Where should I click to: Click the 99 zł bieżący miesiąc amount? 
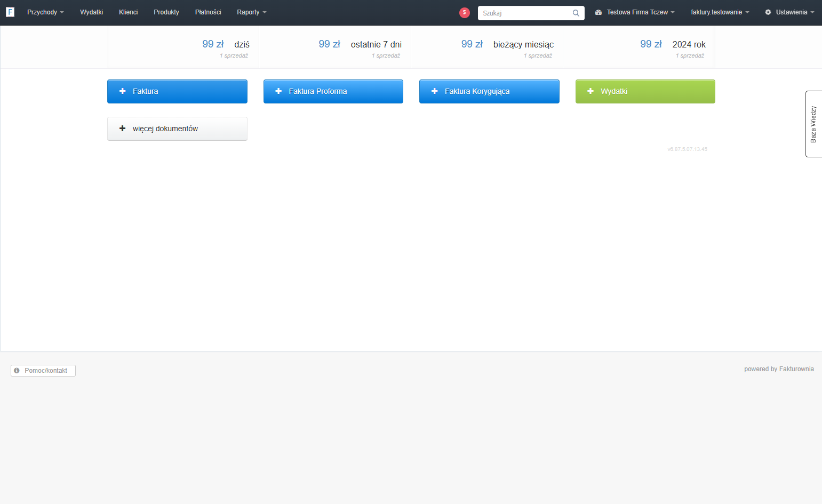pos(472,44)
